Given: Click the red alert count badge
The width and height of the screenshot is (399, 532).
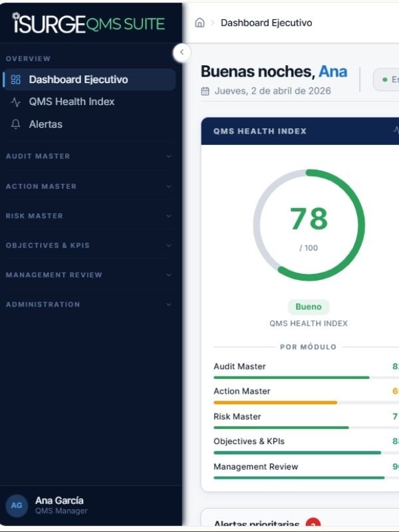Looking at the screenshot, I should [x=313, y=523].
